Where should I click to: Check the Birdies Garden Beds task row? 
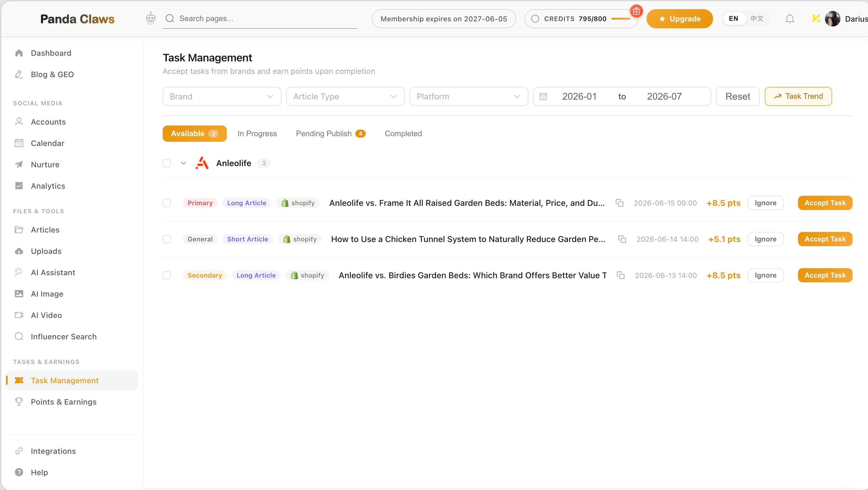click(167, 276)
